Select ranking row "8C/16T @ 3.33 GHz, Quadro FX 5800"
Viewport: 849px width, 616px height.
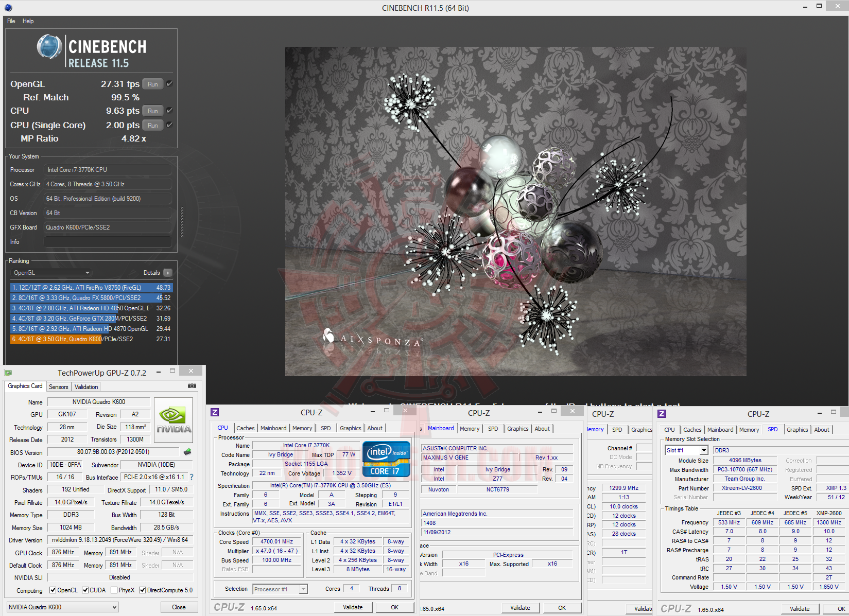pos(92,298)
